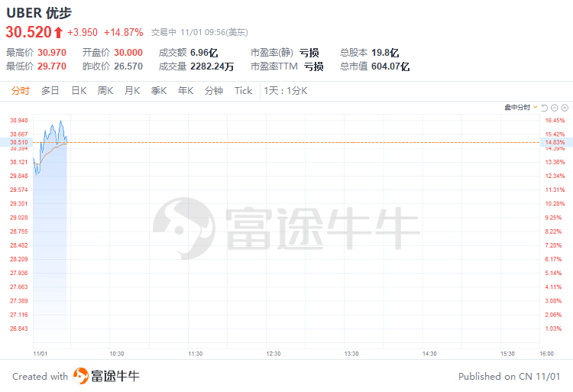
Task: Switch to 年K chart
Action: click(186, 91)
